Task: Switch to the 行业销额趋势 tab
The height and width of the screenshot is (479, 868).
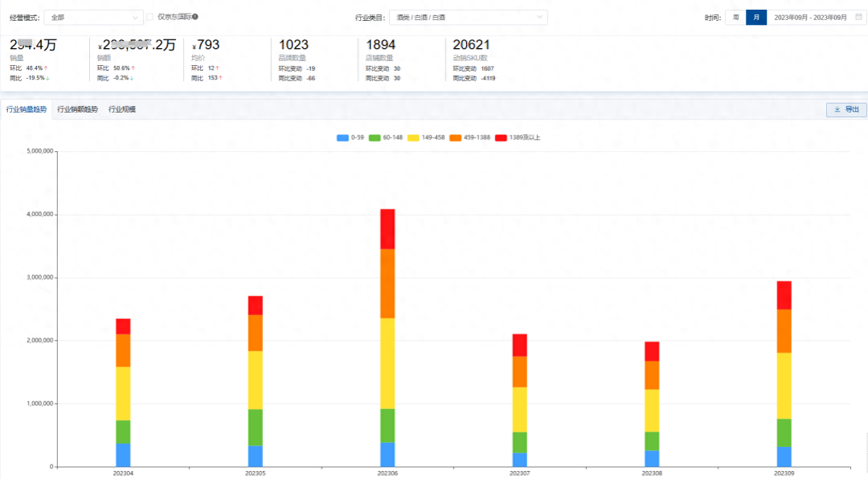Action: [77, 109]
